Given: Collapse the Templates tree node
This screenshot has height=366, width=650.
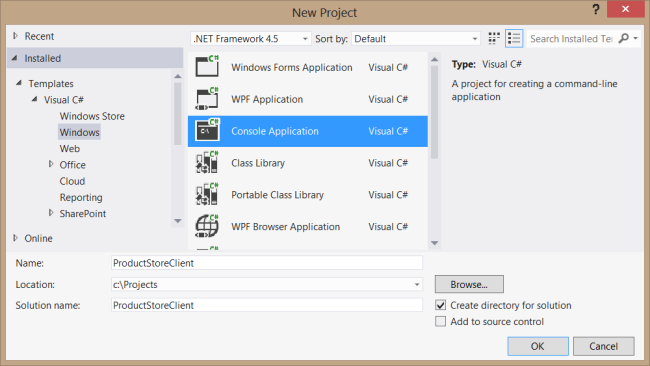Looking at the screenshot, I should (19, 83).
